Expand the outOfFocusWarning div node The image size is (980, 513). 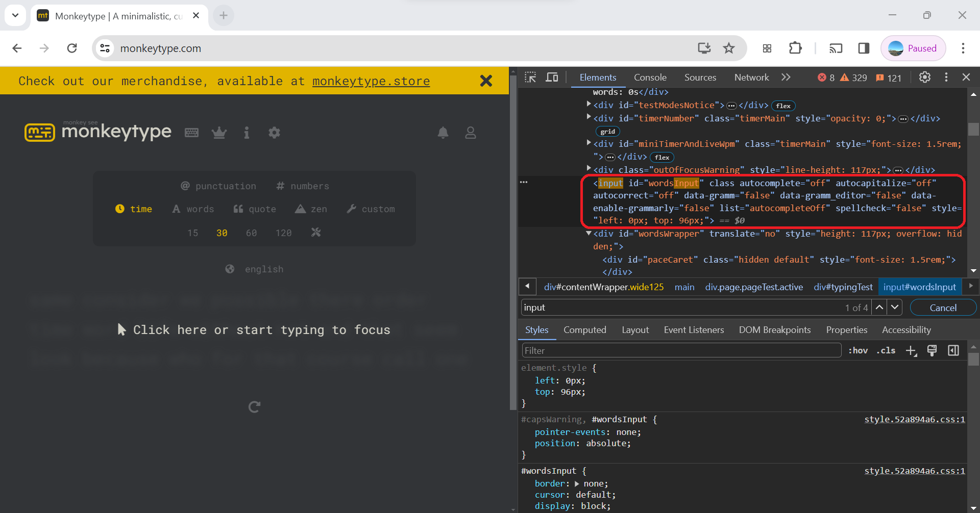[589, 168]
